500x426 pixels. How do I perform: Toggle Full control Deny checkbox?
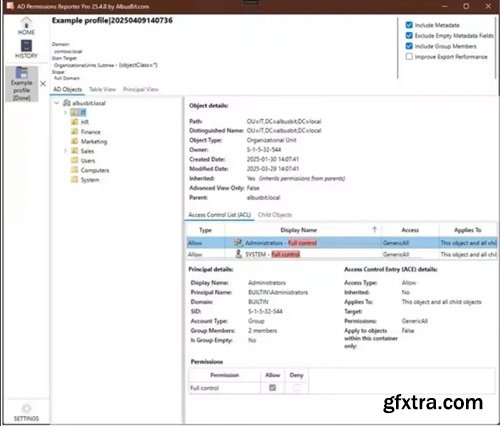coord(296,388)
